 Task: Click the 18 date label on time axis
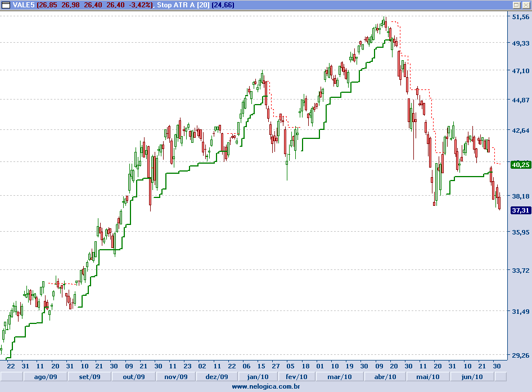coord(305,366)
